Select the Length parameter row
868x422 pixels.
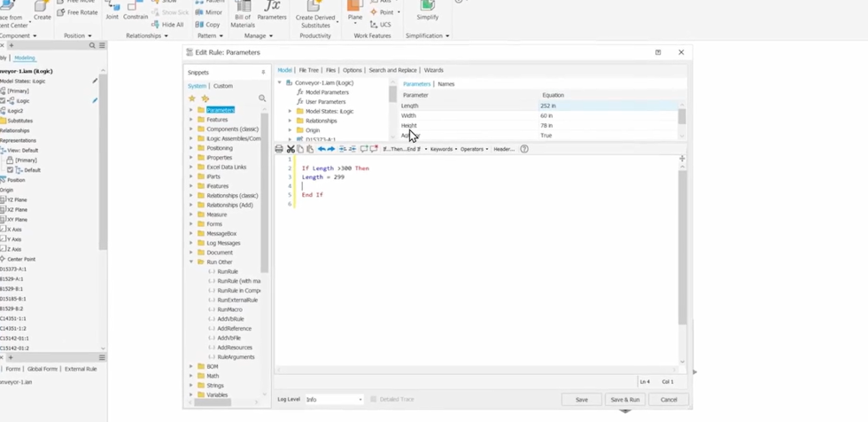point(469,105)
